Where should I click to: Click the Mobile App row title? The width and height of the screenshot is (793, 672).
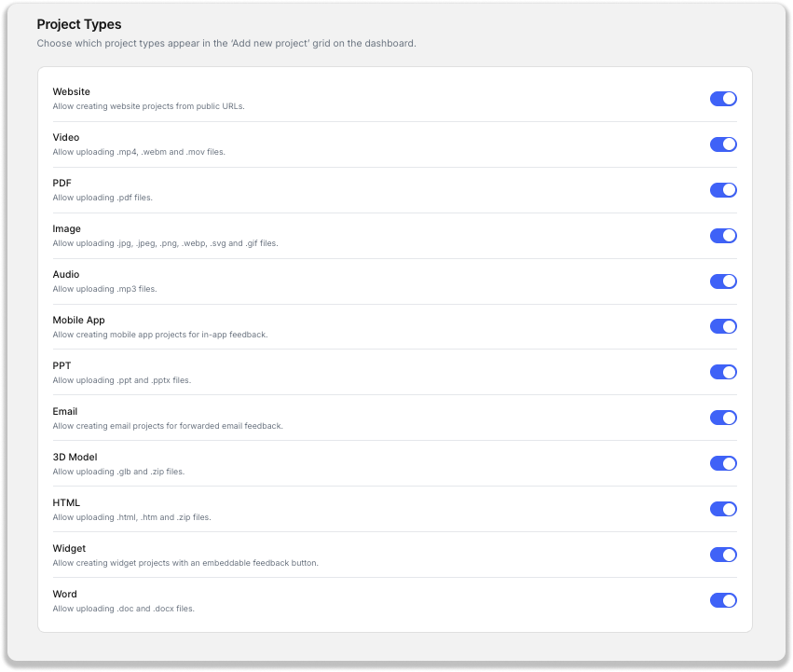(x=78, y=320)
